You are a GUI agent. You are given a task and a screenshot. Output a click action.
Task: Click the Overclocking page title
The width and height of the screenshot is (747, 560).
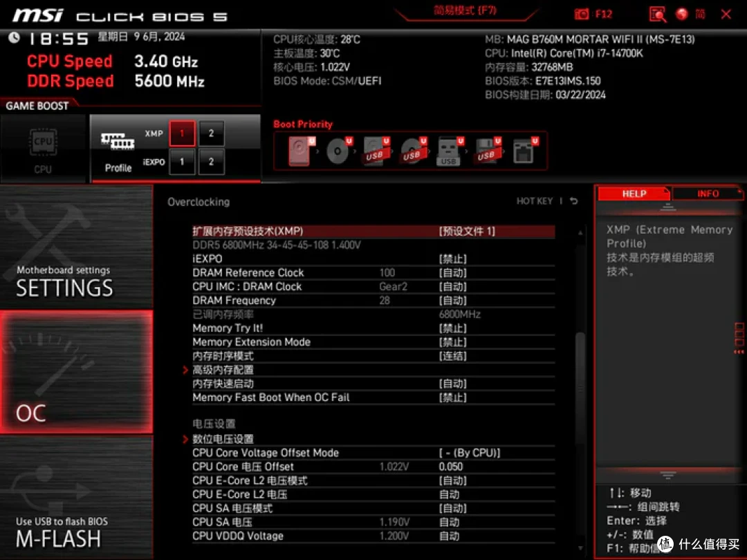click(x=199, y=202)
